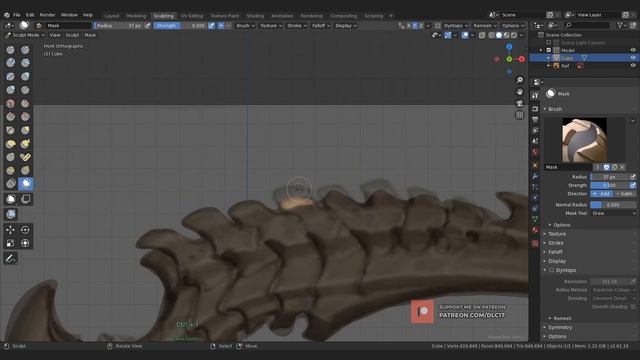Select the Box Mask tool

[11, 199]
